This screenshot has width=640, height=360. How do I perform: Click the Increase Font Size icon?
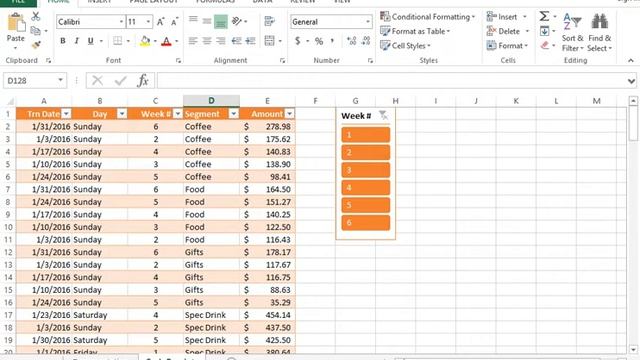160,22
